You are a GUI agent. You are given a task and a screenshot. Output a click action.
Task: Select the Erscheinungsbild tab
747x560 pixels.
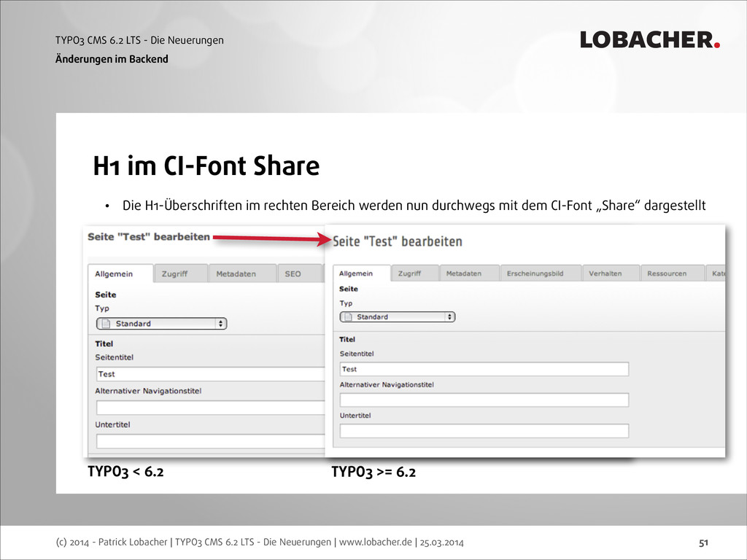pyautogui.click(x=541, y=273)
